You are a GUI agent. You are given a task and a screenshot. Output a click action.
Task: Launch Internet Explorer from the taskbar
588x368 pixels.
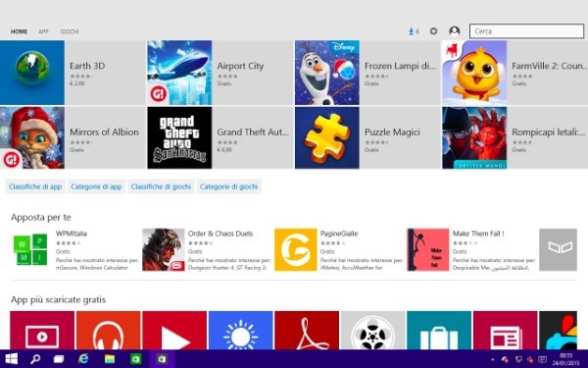(x=83, y=359)
